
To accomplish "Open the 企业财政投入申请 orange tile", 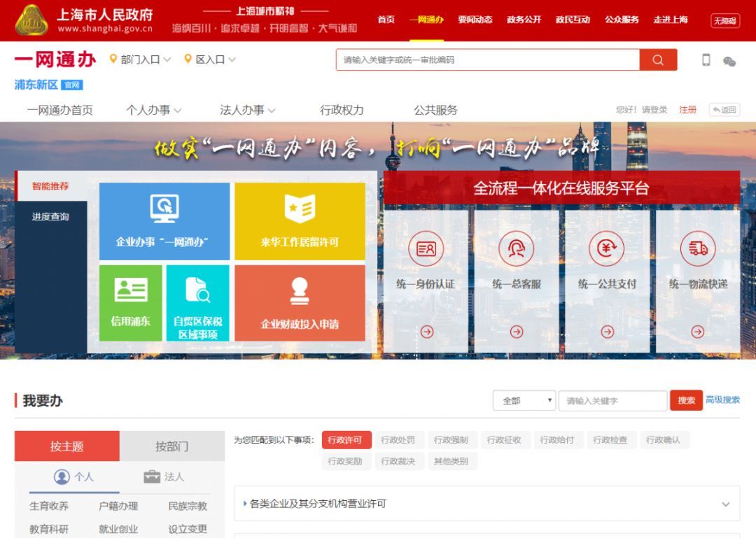I will (x=300, y=303).
